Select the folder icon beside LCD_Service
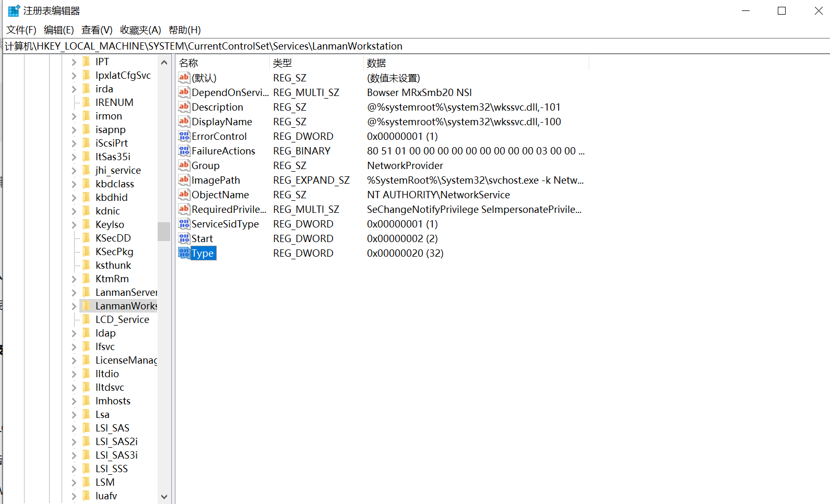Image resolution: width=830 pixels, height=504 pixels. click(x=87, y=319)
